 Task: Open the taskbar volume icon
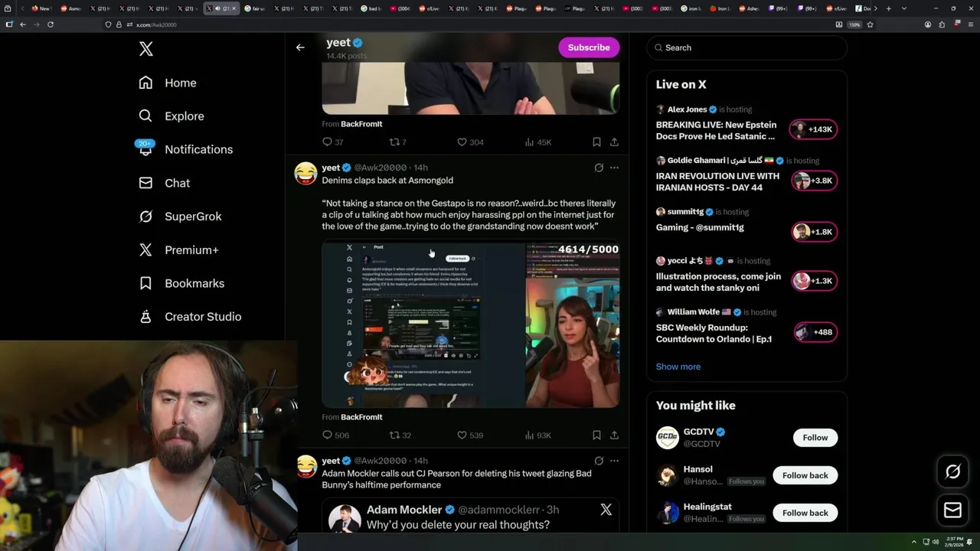pos(935,542)
